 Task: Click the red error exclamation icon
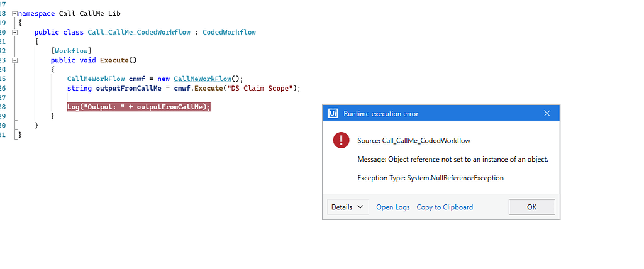click(341, 140)
